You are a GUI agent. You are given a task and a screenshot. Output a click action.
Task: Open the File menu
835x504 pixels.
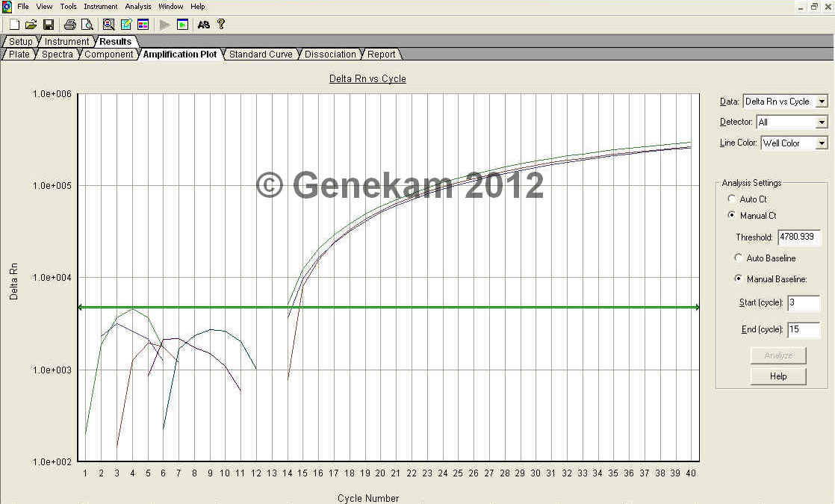click(23, 7)
